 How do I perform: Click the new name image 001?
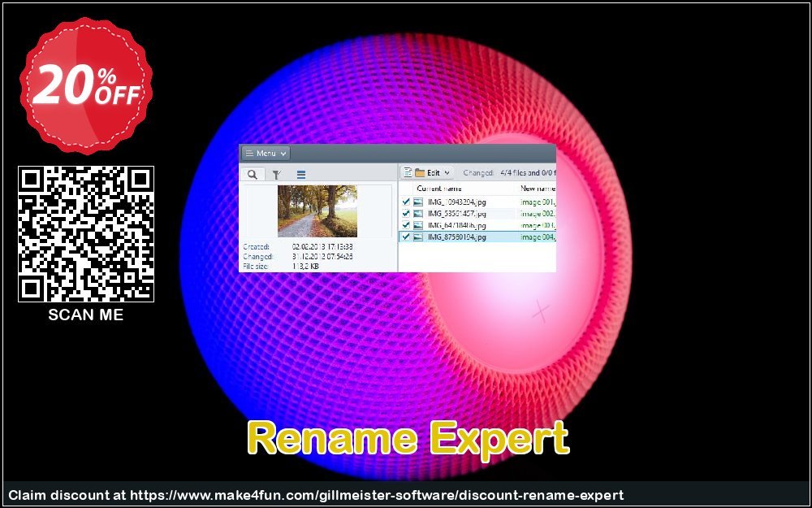pyautogui.click(x=538, y=202)
